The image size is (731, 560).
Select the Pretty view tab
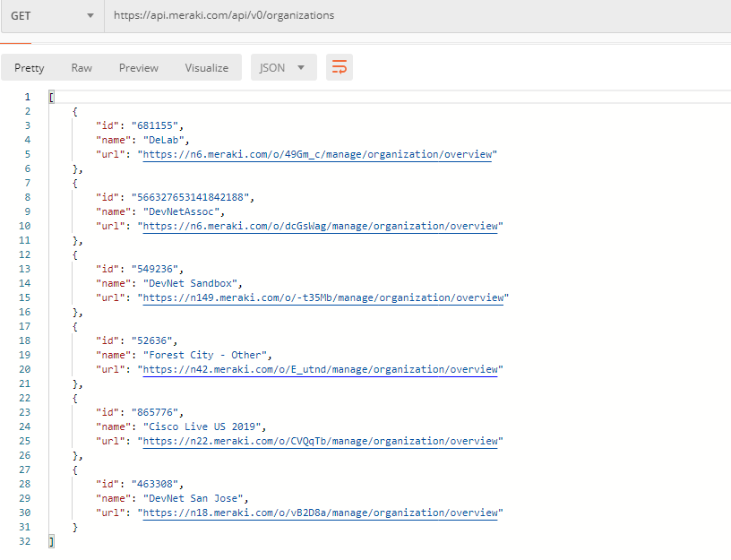point(30,68)
